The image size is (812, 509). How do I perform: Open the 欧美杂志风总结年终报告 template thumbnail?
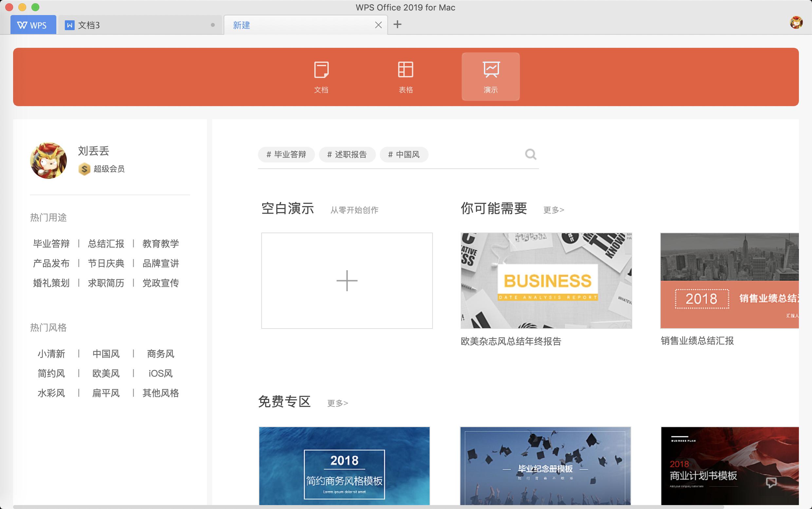coord(546,280)
